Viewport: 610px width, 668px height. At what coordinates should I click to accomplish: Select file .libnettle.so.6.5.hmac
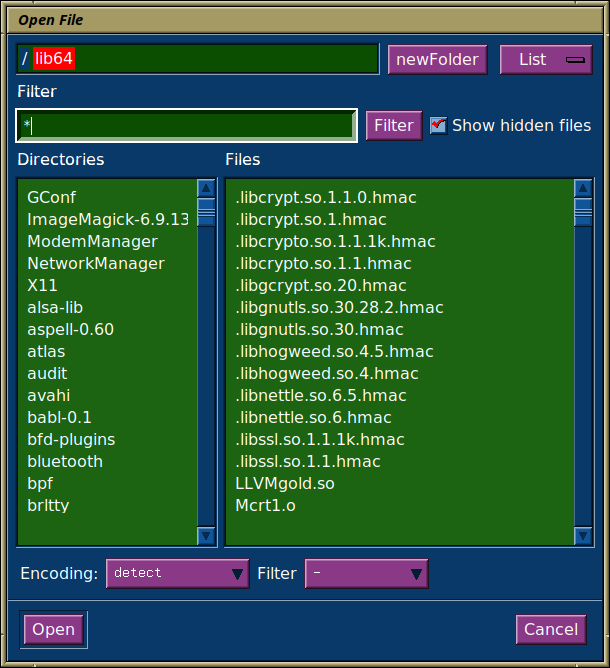pyautogui.click(x=400, y=395)
